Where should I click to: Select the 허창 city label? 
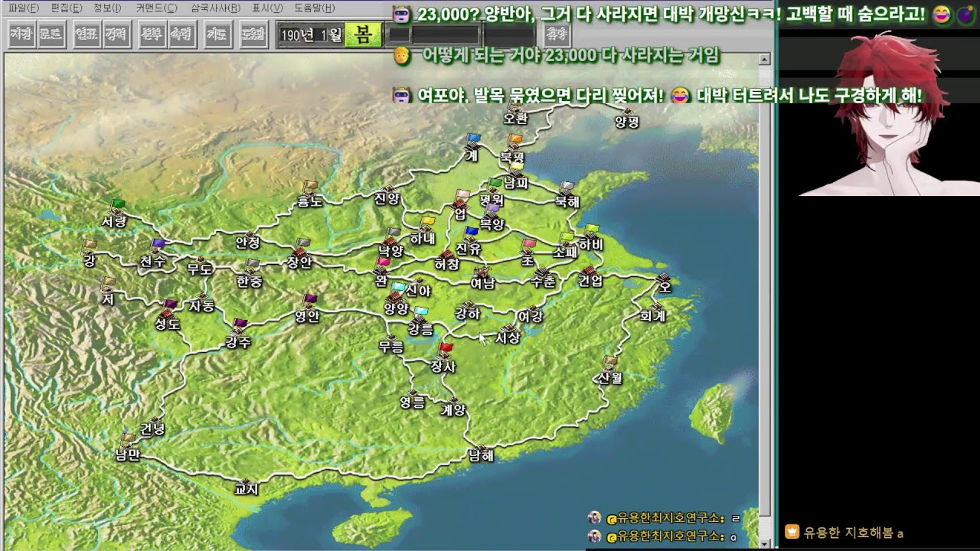[447, 264]
